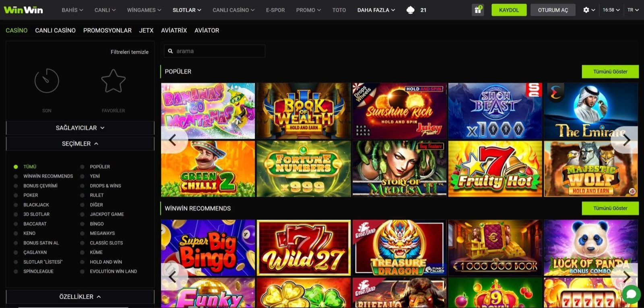Go to next WinWin Recommends slide

click(x=626, y=277)
